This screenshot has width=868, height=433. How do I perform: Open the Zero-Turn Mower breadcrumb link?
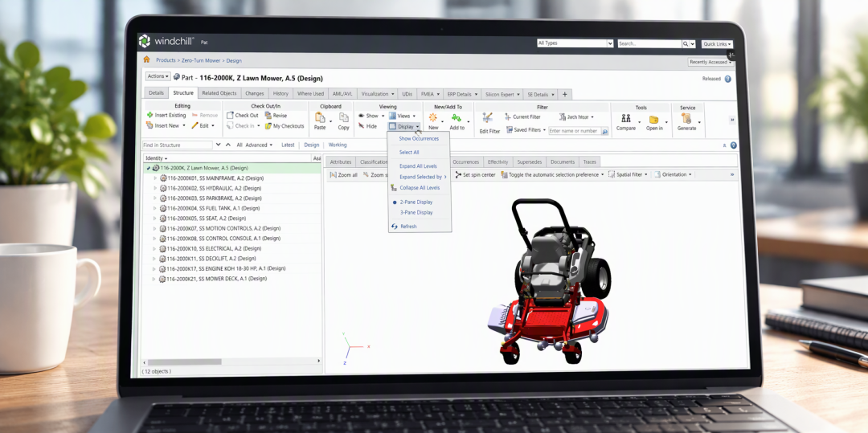201,60
